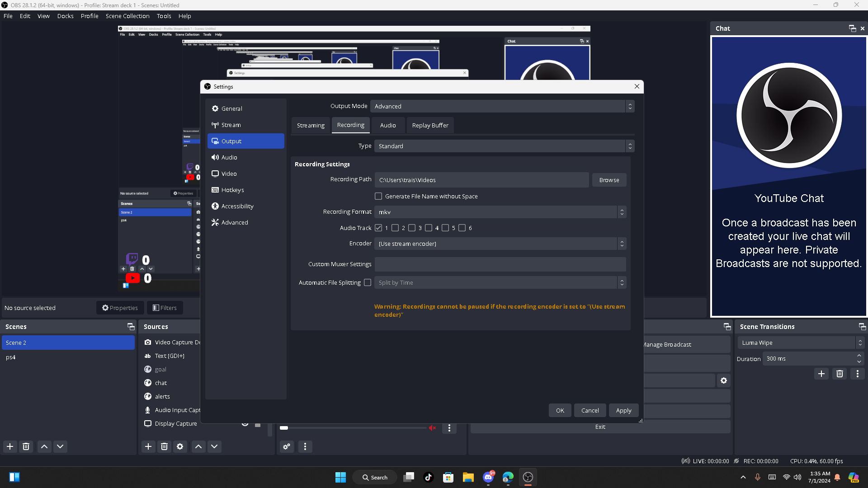Open audio mixer advanced properties gears icon
The width and height of the screenshot is (868, 488).
(x=287, y=446)
